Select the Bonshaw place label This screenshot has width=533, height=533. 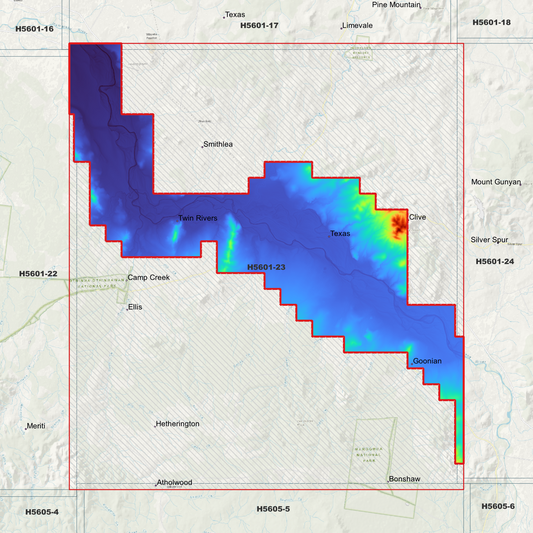(405, 479)
